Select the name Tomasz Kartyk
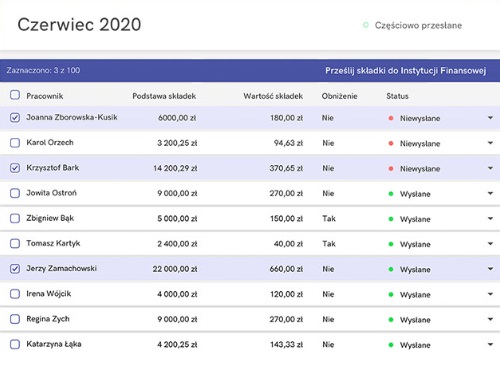The image size is (500, 368). pos(53,244)
